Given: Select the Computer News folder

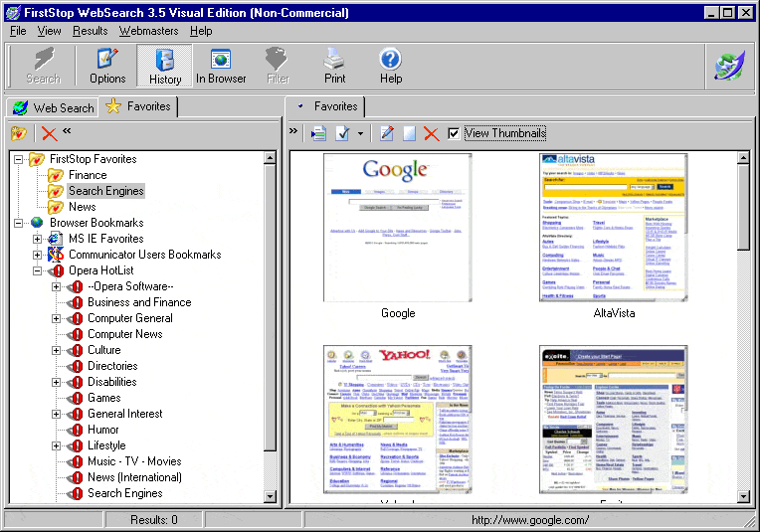Looking at the screenshot, I should [124, 334].
